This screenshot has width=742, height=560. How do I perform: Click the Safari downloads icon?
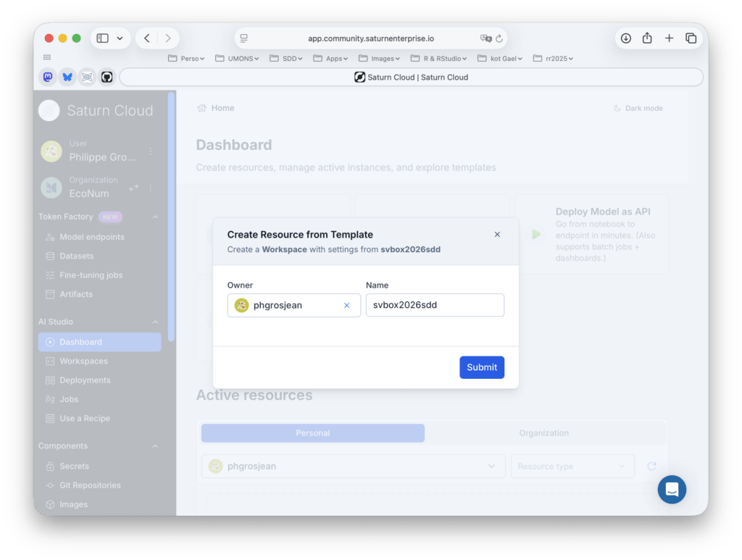[x=625, y=38]
